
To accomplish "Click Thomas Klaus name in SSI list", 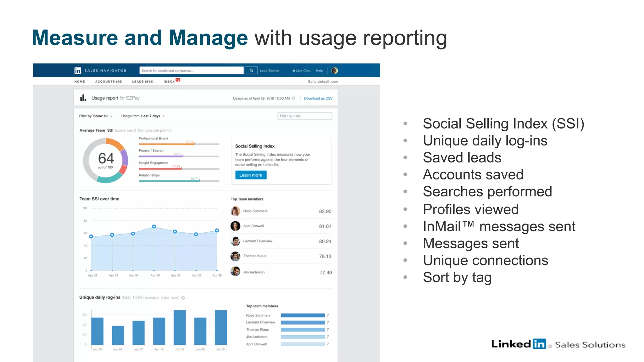I will coord(255,256).
